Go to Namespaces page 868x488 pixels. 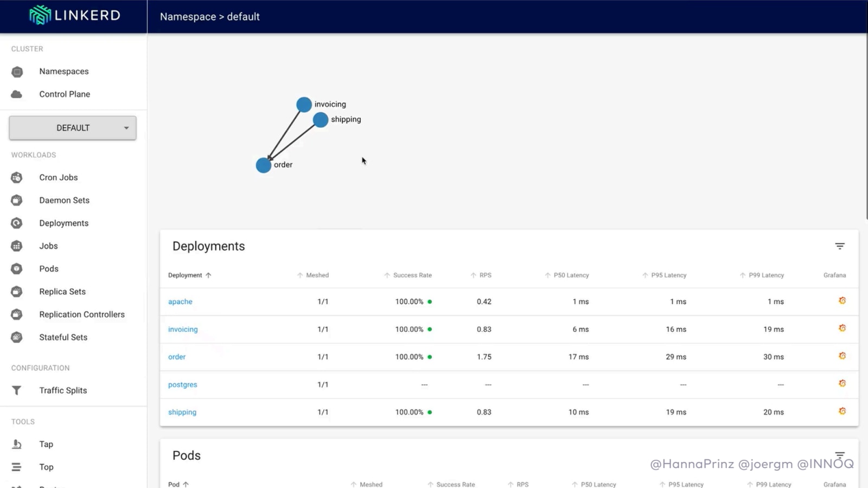click(x=64, y=72)
